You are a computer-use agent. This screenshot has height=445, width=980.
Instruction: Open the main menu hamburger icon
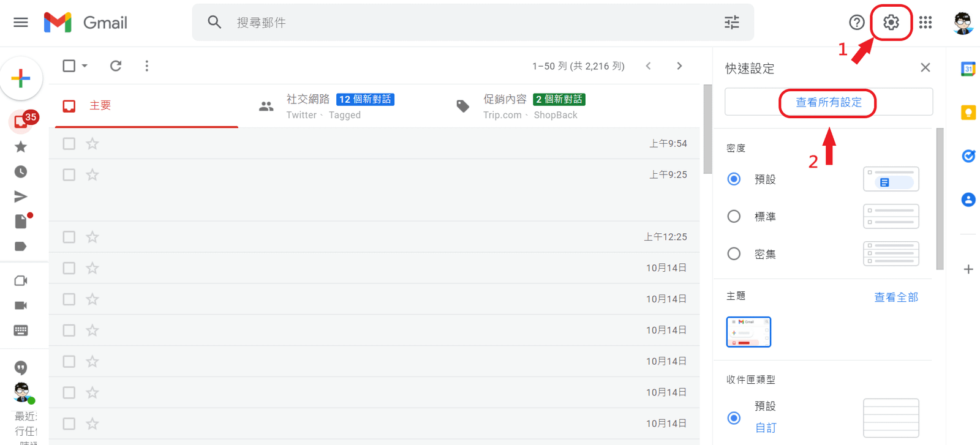(21, 23)
